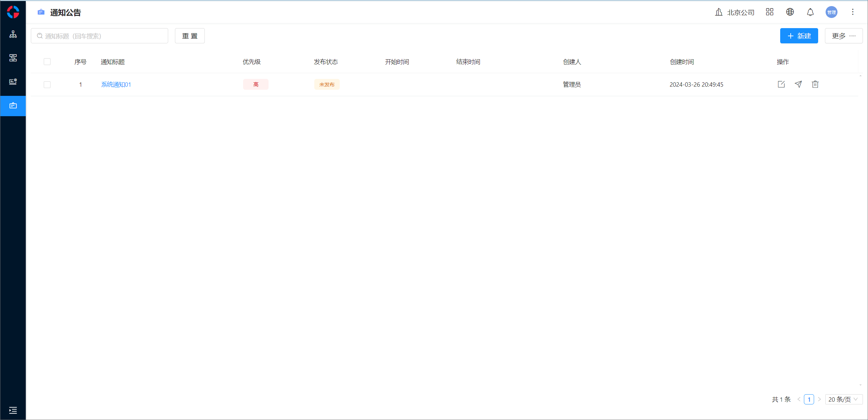Select the checkbox for row 1

[x=47, y=85]
